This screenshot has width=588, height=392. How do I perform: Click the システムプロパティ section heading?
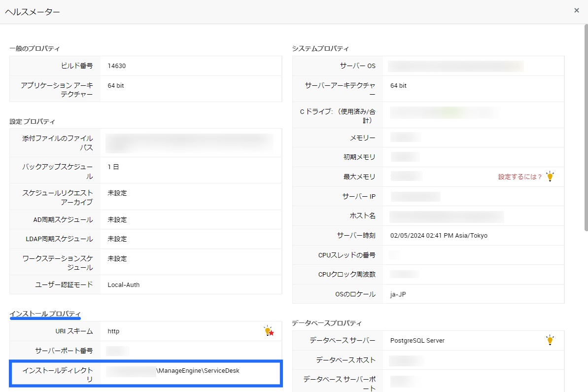coord(320,48)
